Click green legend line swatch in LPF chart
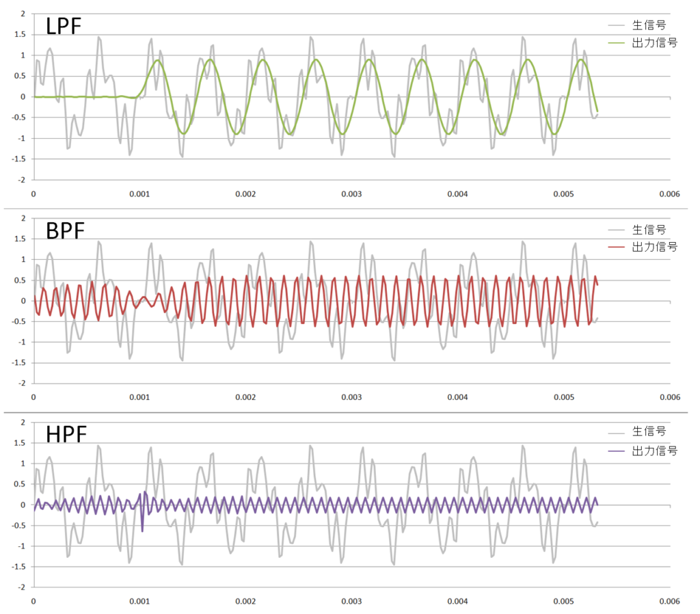700x614 pixels. (618, 42)
